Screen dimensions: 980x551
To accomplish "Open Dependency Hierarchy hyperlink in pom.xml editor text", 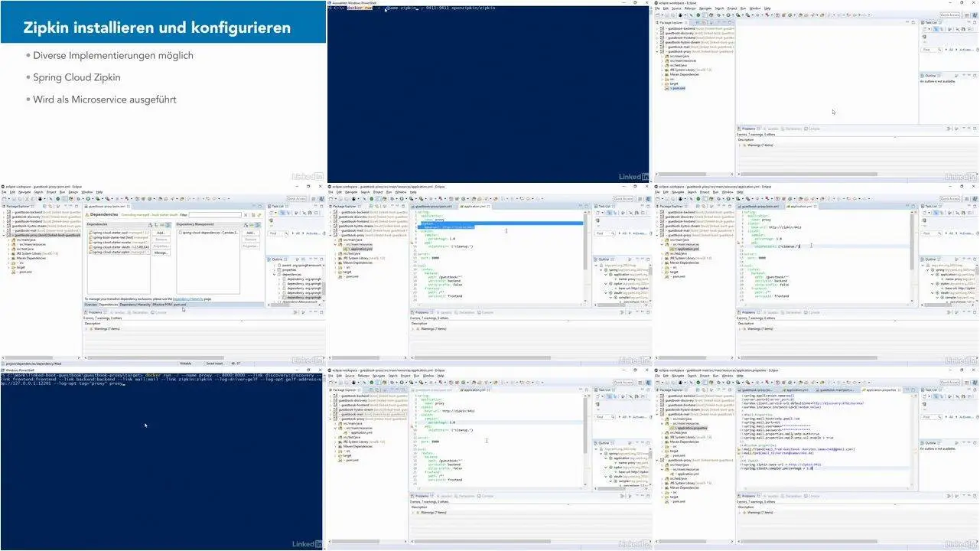I will coord(188,299).
